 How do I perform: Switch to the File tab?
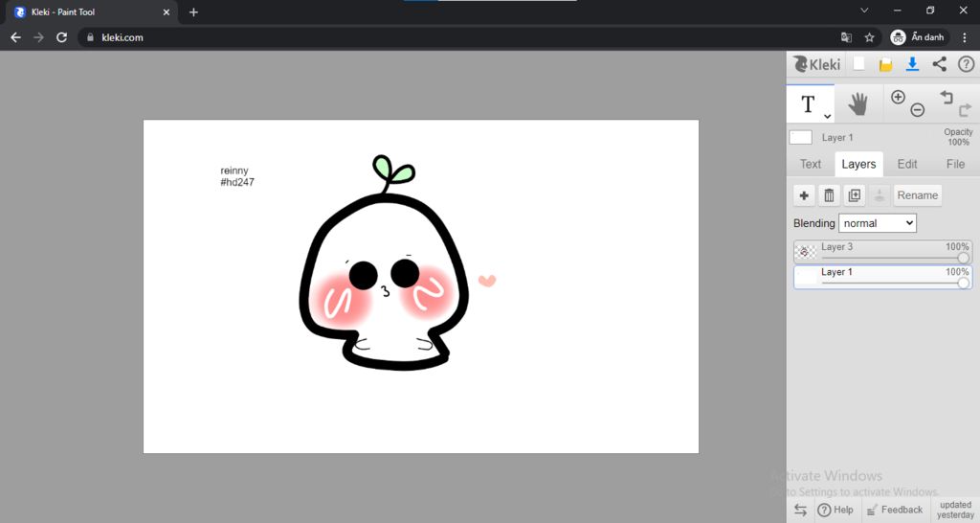(955, 164)
